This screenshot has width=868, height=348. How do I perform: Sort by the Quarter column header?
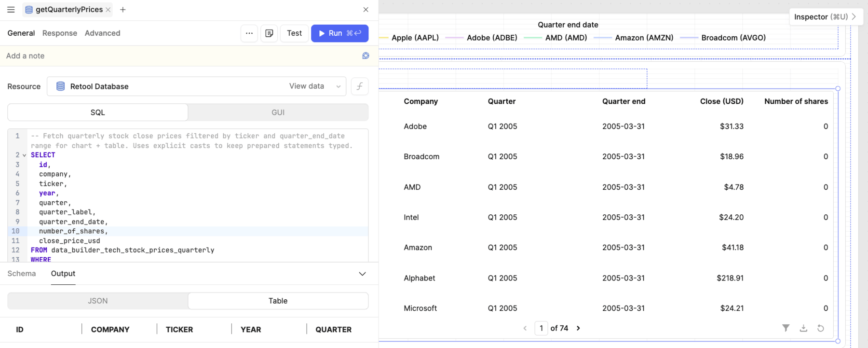click(502, 101)
